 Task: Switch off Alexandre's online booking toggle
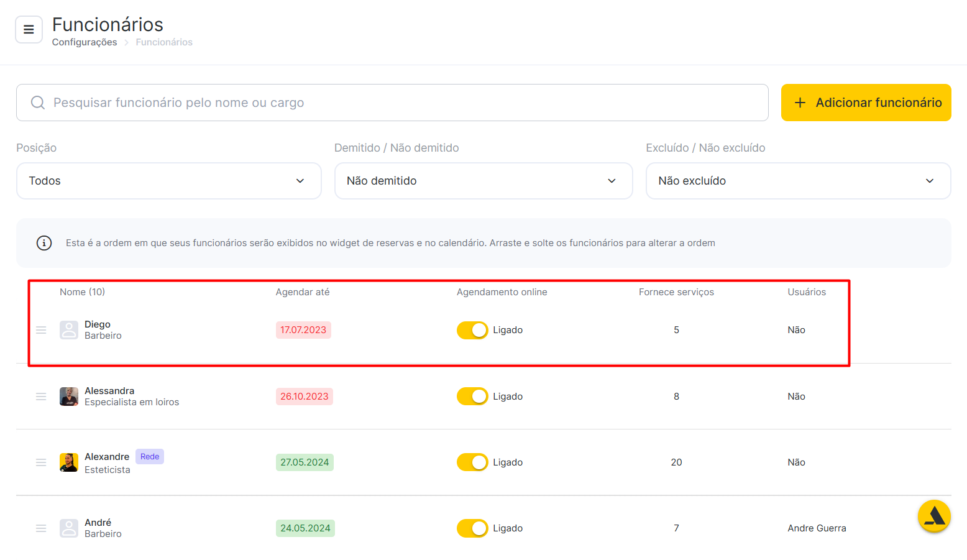[472, 462]
